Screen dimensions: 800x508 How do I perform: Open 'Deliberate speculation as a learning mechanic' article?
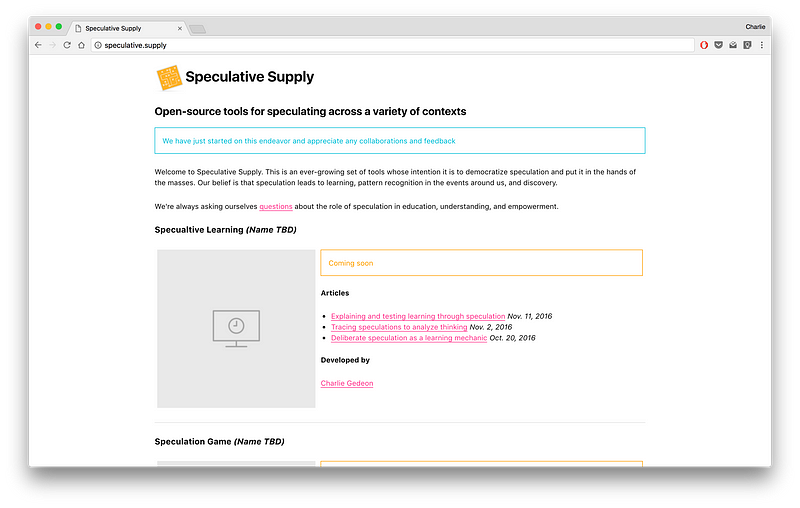coord(409,338)
